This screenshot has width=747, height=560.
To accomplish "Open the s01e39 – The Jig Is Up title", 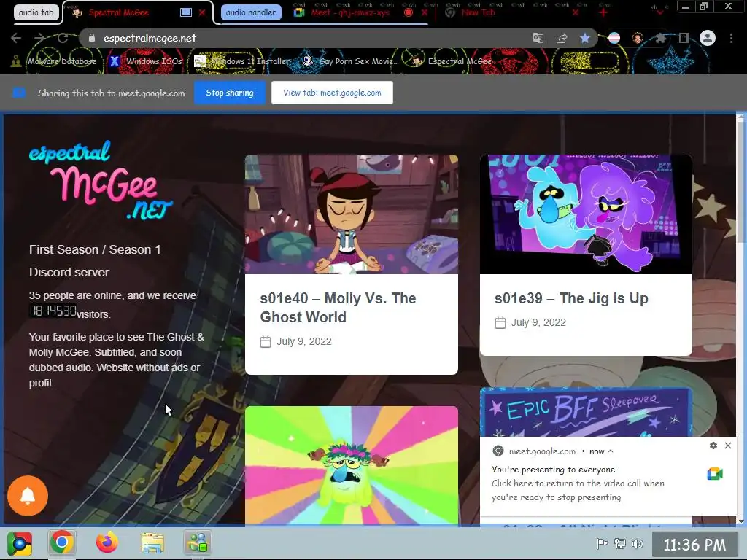I will [571, 298].
